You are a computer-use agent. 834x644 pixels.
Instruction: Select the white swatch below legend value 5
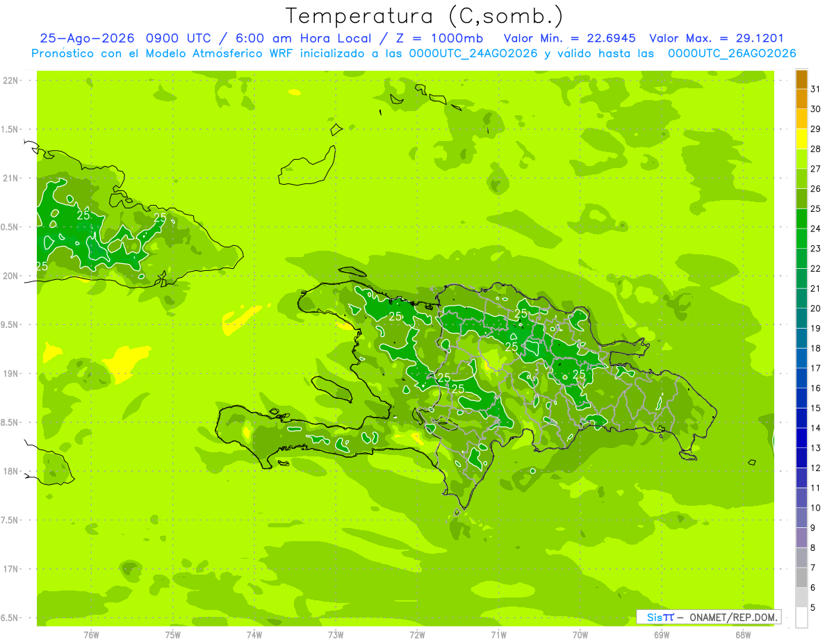pos(801,618)
